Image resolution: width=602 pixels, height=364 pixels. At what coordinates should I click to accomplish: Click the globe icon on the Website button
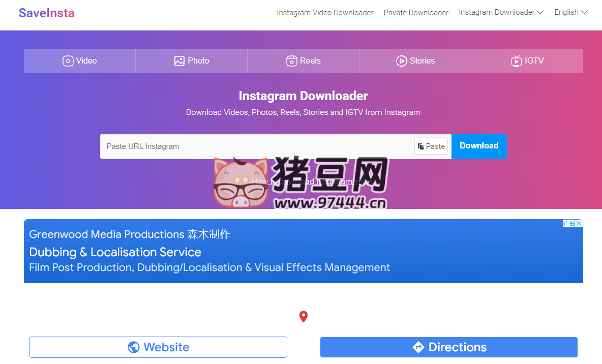coord(133,347)
